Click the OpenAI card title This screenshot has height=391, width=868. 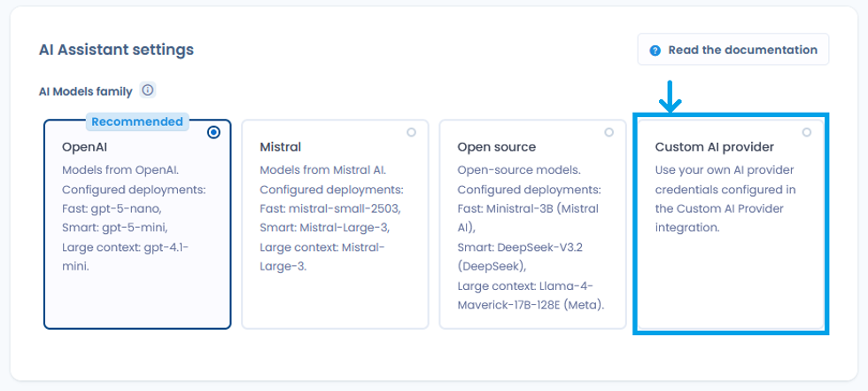point(83,147)
